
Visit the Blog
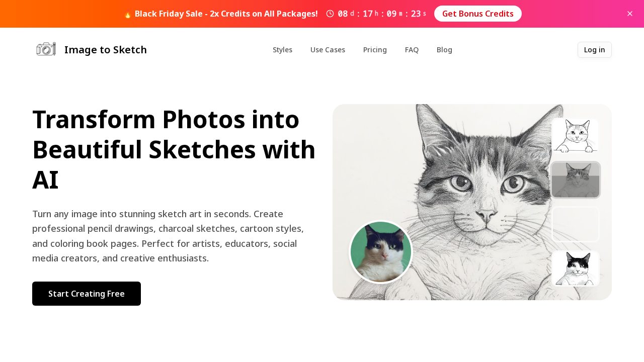click(x=444, y=49)
